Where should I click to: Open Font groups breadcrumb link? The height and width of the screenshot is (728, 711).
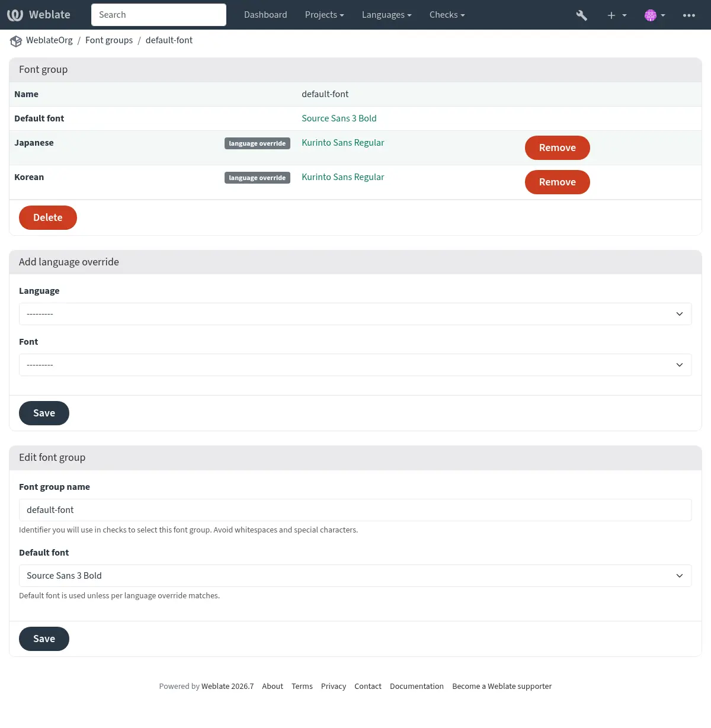point(109,40)
